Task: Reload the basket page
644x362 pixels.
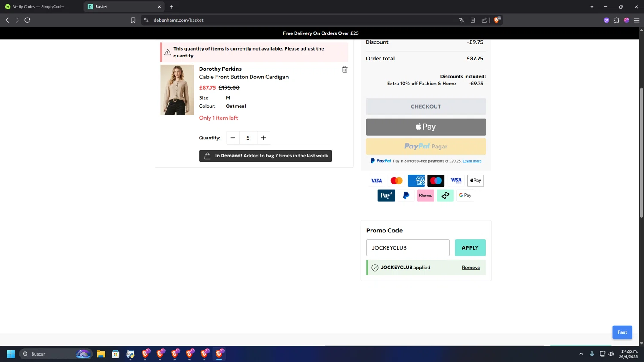Action: pos(27,20)
